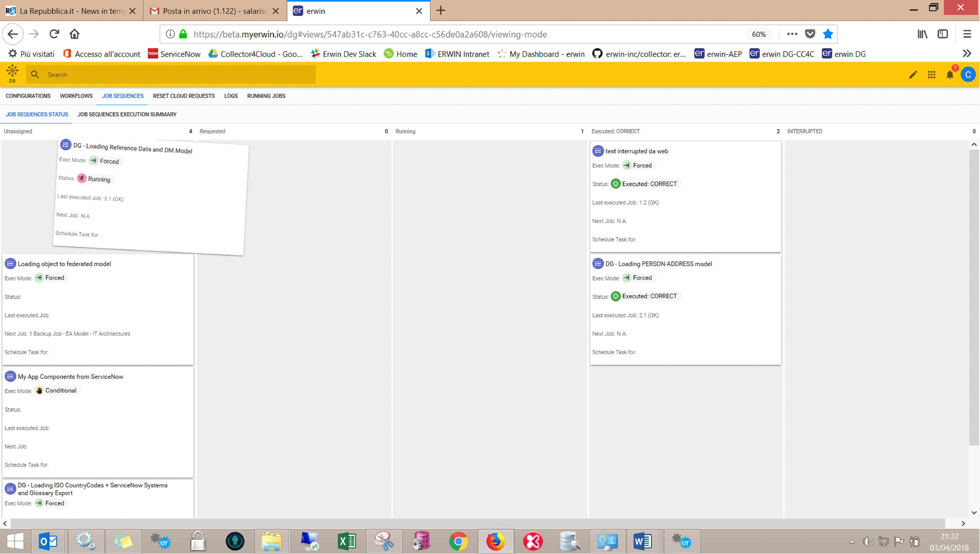Click the 'Loading object to federated model' card title
Screen dimensions: 980x554
[64, 264]
